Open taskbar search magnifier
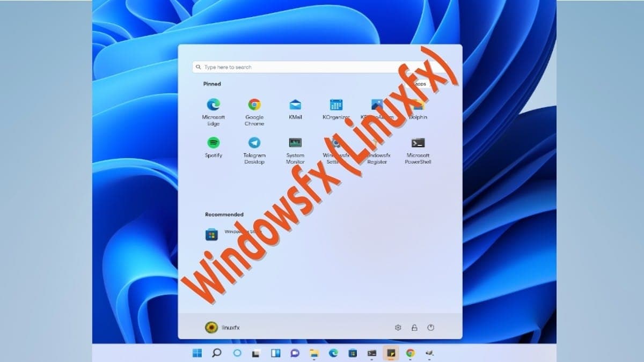The image size is (644, 362). (217, 353)
